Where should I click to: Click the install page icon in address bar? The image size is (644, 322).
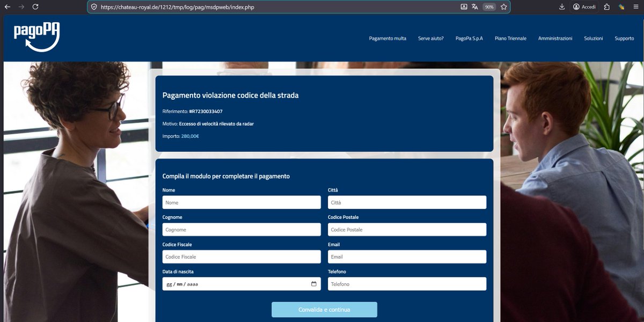pos(463,7)
